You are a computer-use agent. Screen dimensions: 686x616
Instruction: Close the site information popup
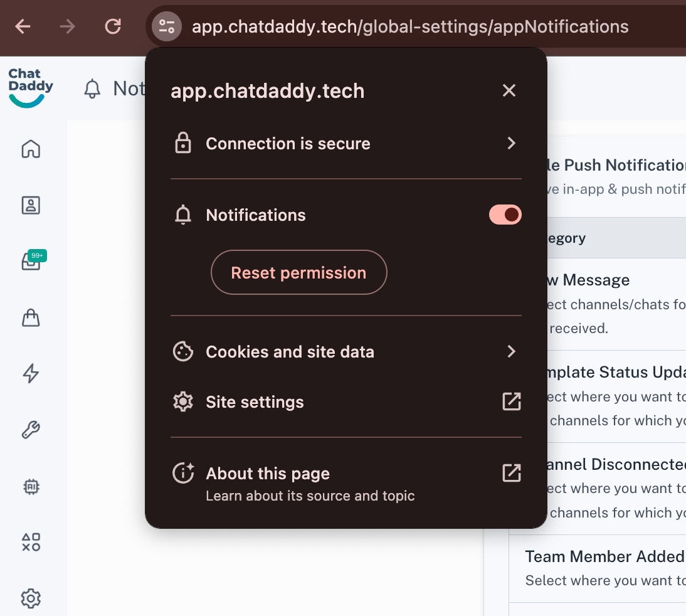click(509, 91)
